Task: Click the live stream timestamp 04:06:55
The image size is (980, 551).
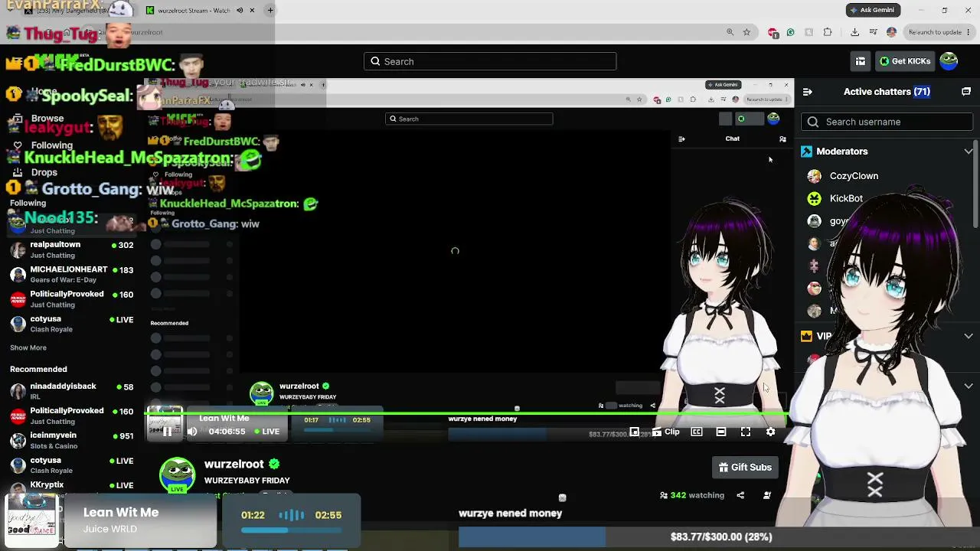Action: [227, 432]
